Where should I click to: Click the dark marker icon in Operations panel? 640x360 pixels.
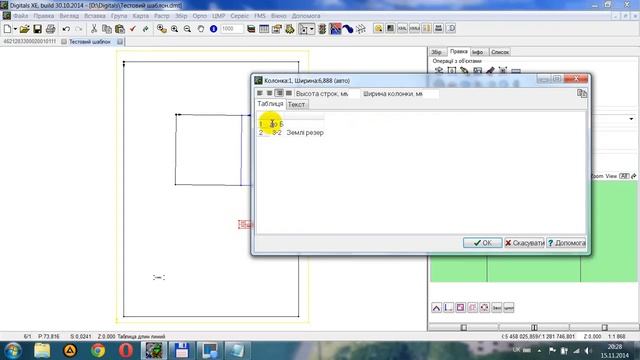pyautogui.click(x=490, y=71)
